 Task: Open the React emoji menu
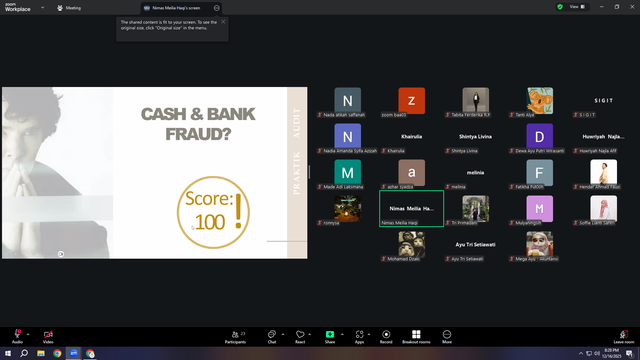tap(300, 337)
